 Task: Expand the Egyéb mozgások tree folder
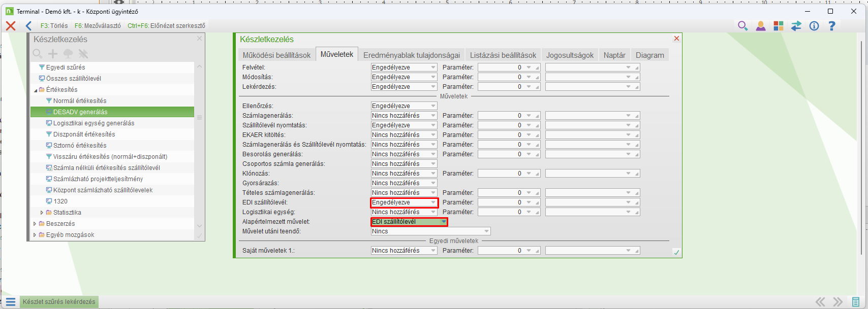(35, 235)
